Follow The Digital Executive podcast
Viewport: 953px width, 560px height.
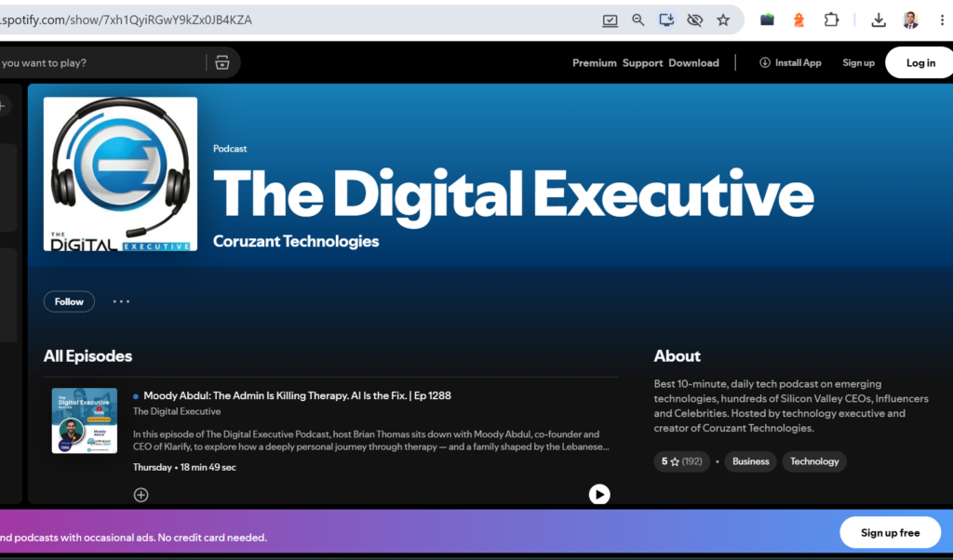point(69,301)
